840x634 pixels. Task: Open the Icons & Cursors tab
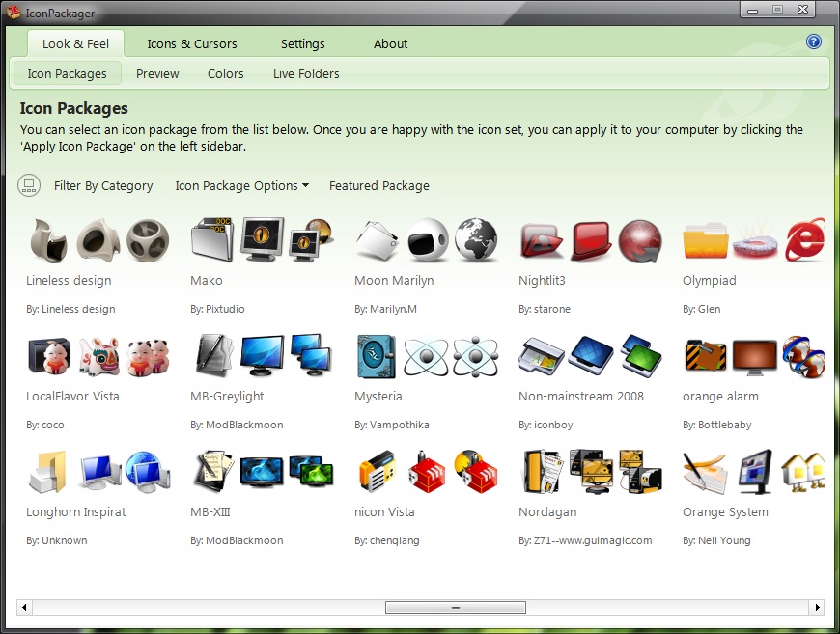pos(192,44)
